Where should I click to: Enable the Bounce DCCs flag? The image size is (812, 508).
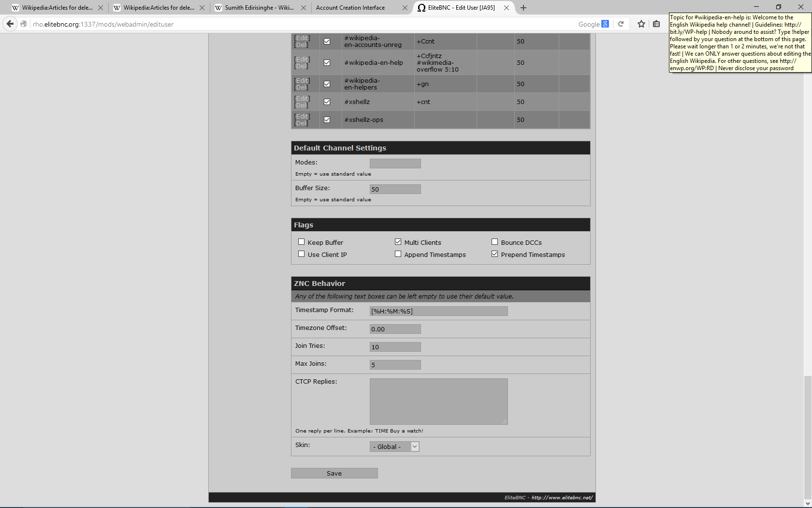click(x=495, y=242)
